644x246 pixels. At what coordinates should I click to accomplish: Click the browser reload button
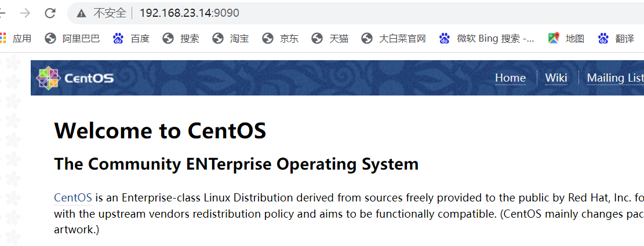(50, 13)
